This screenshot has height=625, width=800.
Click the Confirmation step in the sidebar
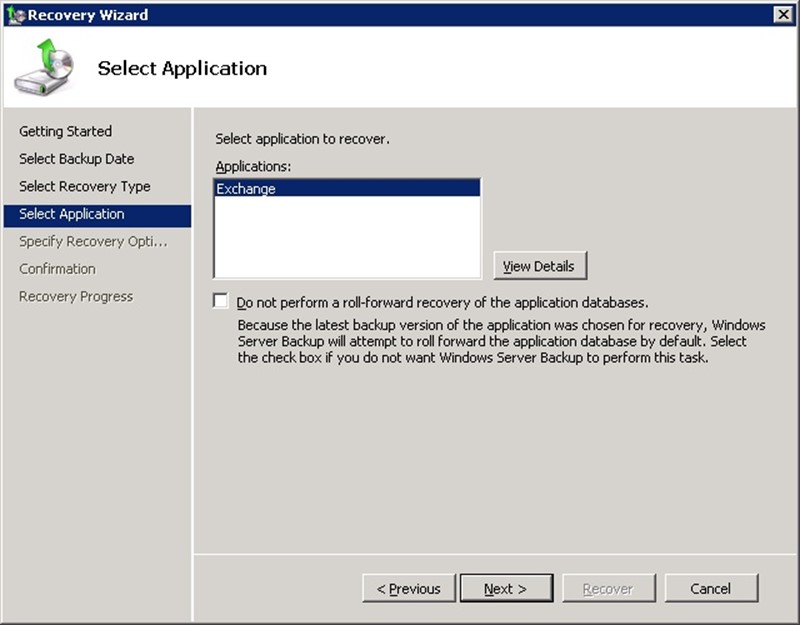click(57, 269)
